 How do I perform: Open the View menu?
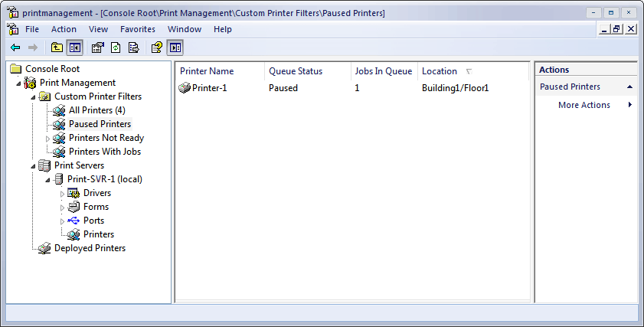(x=99, y=29)
